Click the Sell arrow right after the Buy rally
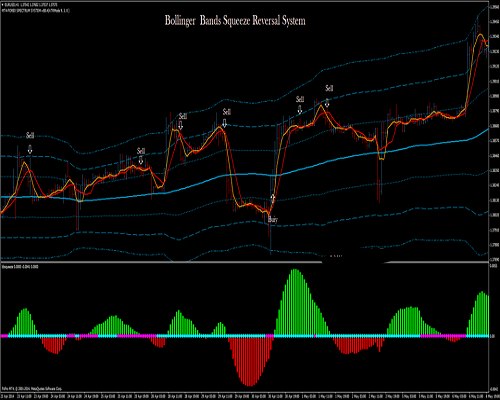Screen dimensions: 500x400 point(300,110)
